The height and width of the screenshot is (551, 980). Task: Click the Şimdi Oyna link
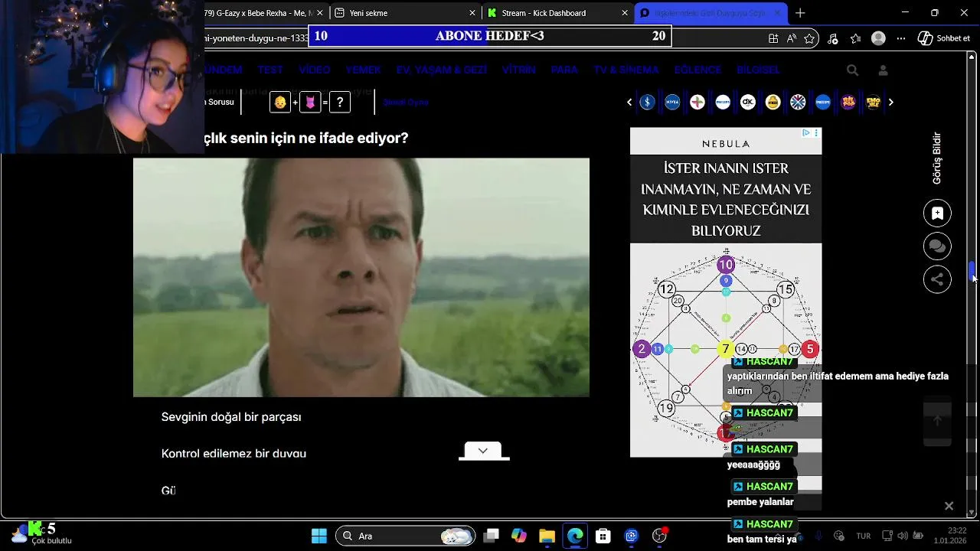point(406,102)
